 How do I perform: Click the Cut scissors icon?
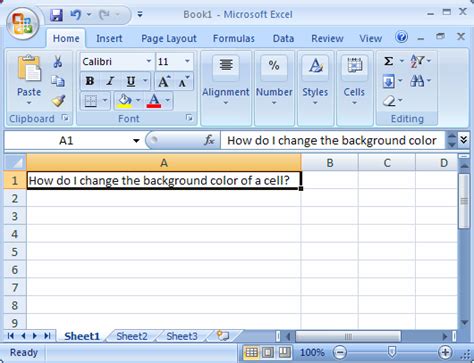58,62
